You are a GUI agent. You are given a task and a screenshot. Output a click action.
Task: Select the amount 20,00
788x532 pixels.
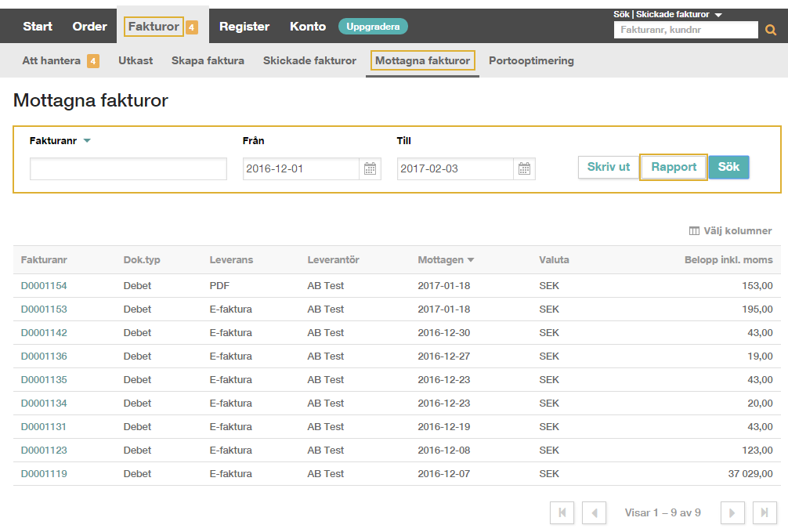pyautogui.click(x=760, y=404)
